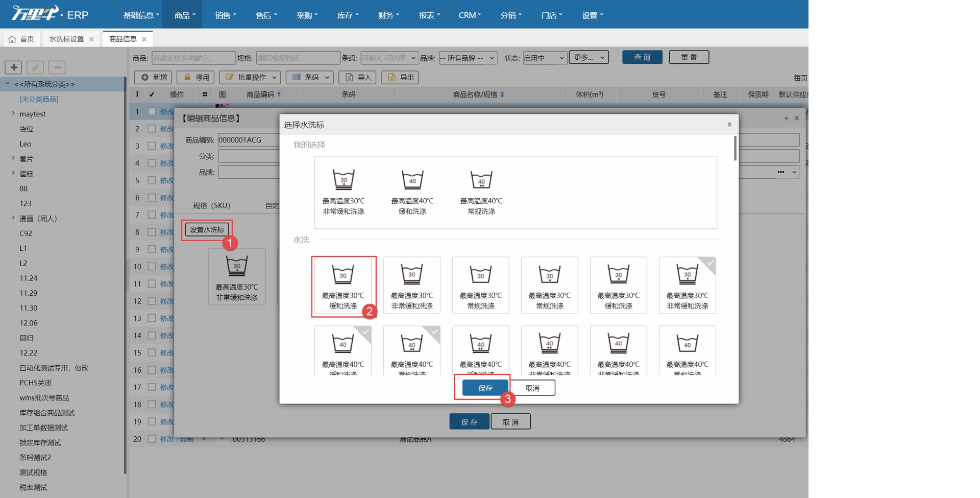The width and height of the screenshot is (980, 498).
Task: Click the 导出 Excel export button
Action: click(400, 77)
